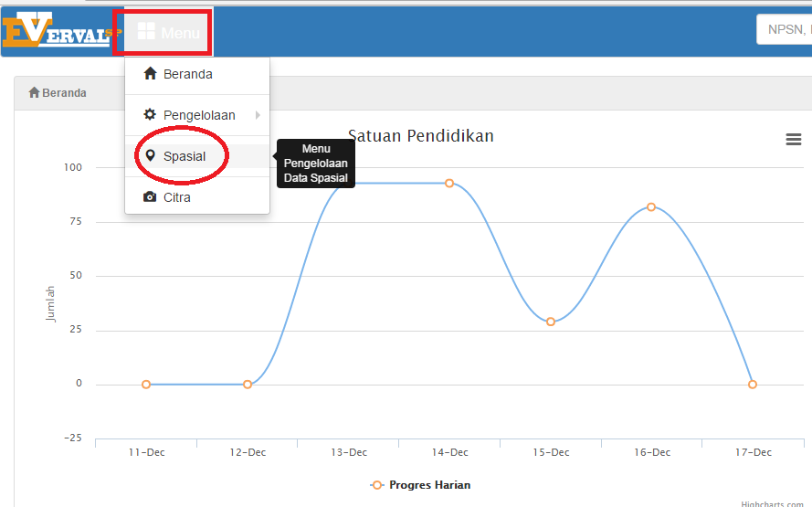Click the 14-Dec data point marker
Screen dimensions: 812x507
(x=449, y=184)
